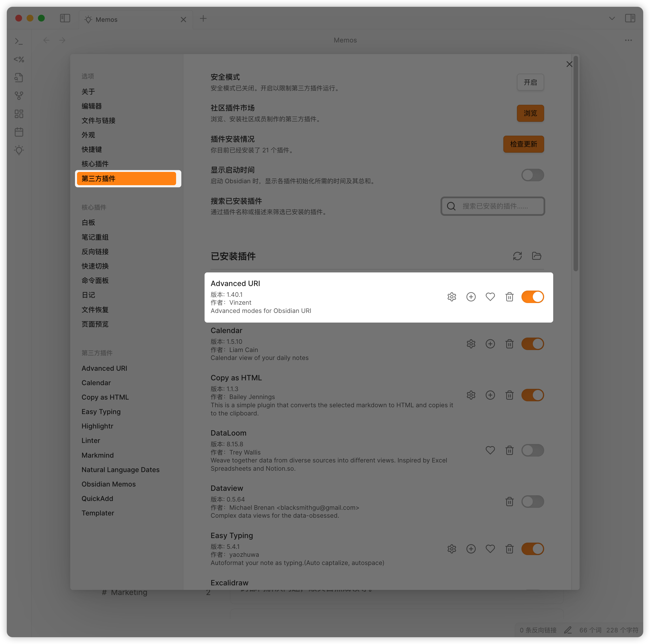Click Easy Typing hotkey plus icon
Image resolution: width=650 pixels, height=644 pixels.
coord(471,549)
